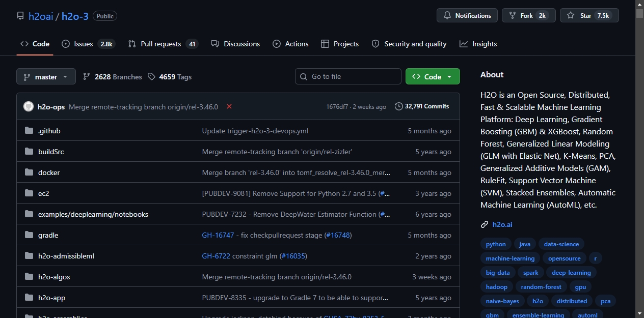Switch to the Discussions tab

235,44
